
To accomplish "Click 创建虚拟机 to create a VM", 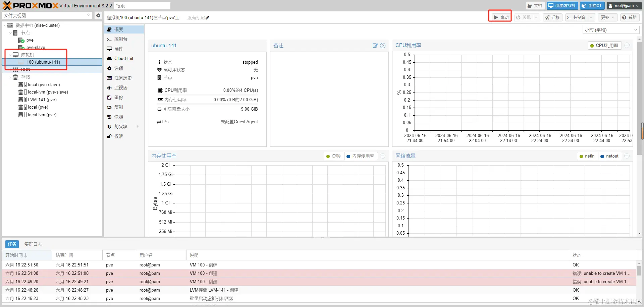I will pyautogui.click(x=562, y=6).
